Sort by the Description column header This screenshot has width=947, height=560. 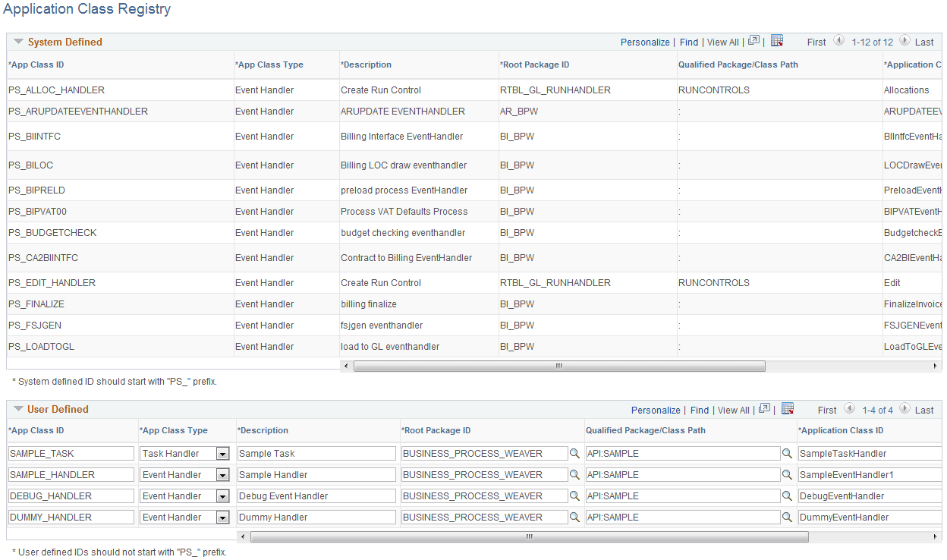point(367,64)
